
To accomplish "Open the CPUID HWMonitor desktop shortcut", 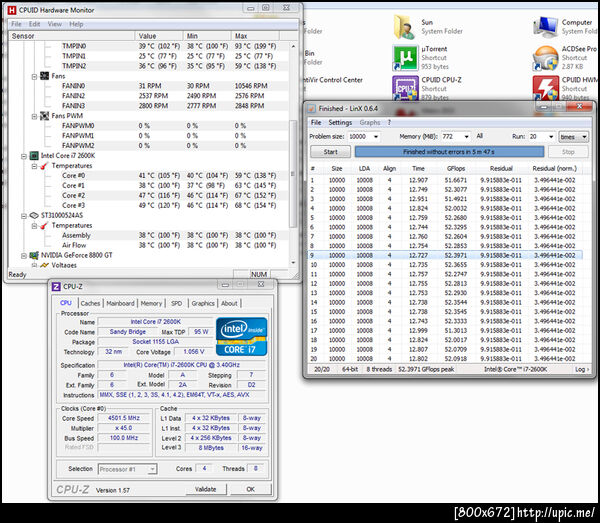I will [x=546, y=88].
